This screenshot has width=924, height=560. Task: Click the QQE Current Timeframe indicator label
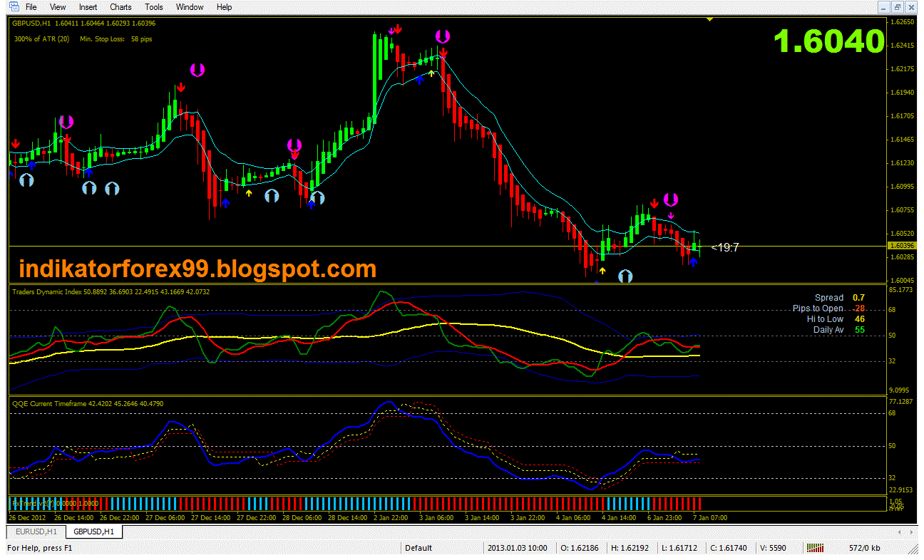click(88, 403)
